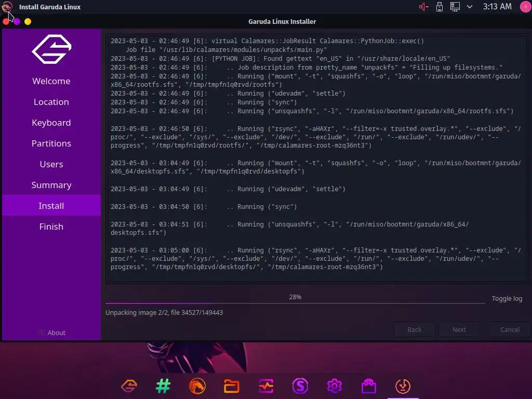Click the 02:46:50 rsync rootfs log line
The image size is (532, 399).
pyautogui.click(x=316, y=137)
